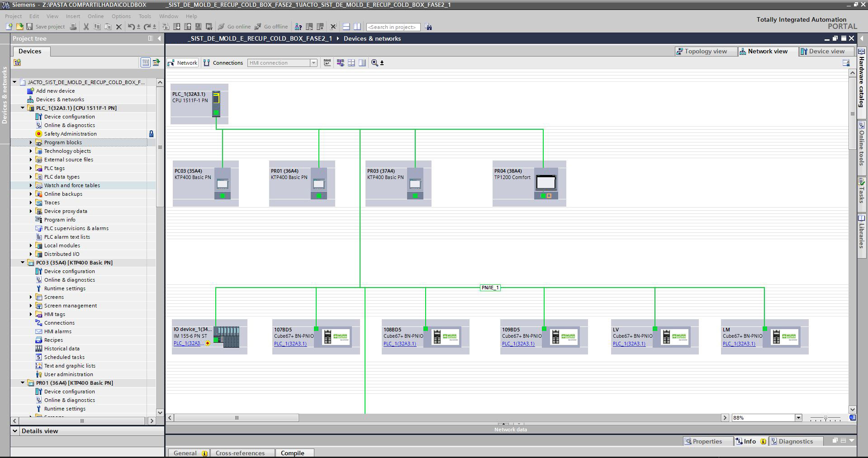Image resolution: width=868 pixels, height=458 pixels.
Task: Collapse PLC_1(32A3.1) tree node
Action: 23,108
